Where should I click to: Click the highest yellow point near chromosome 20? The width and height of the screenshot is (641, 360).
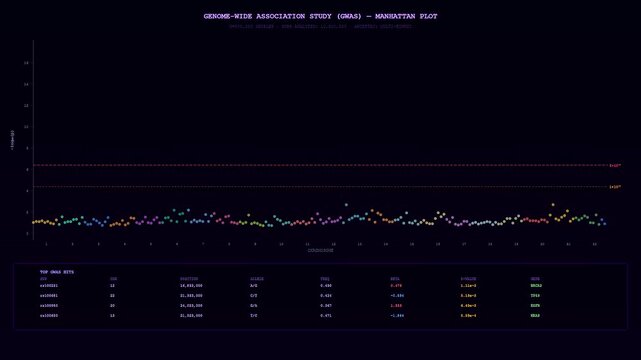click(x=553, y=205)
